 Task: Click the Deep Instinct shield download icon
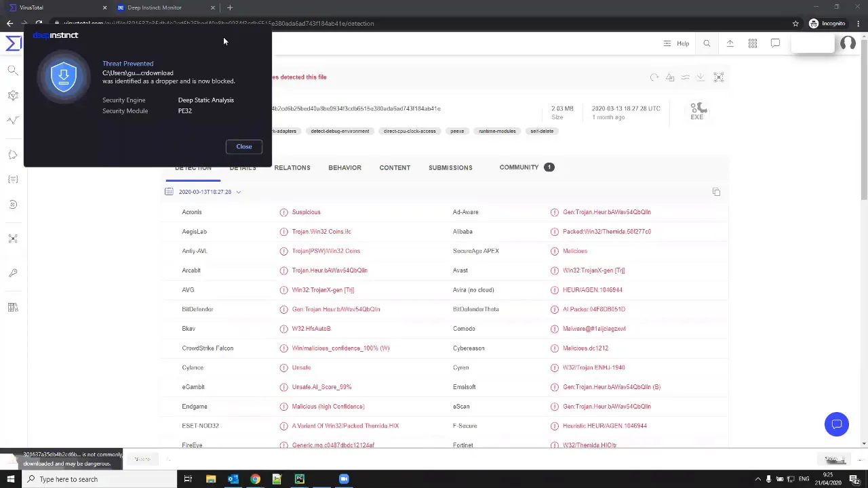(64, 77)
